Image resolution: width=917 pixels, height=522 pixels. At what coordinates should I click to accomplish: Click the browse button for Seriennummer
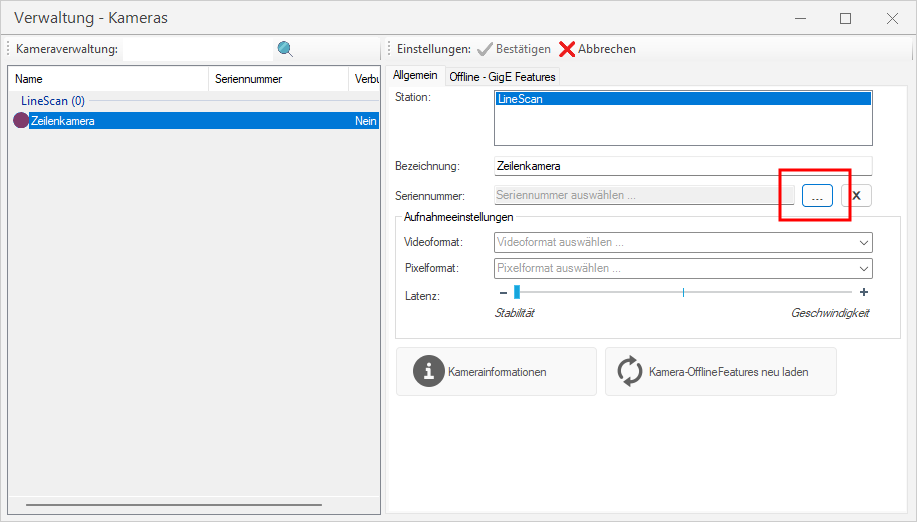[817, 196]
